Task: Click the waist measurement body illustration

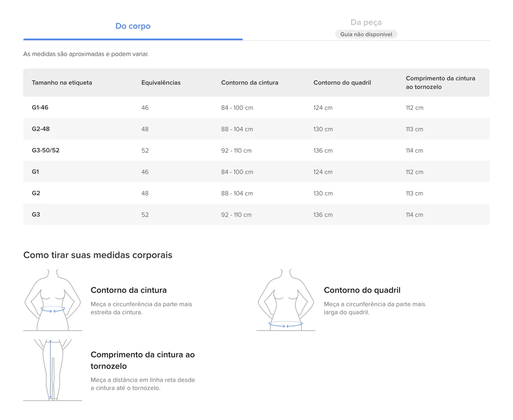Action: [x=53, y=300]
